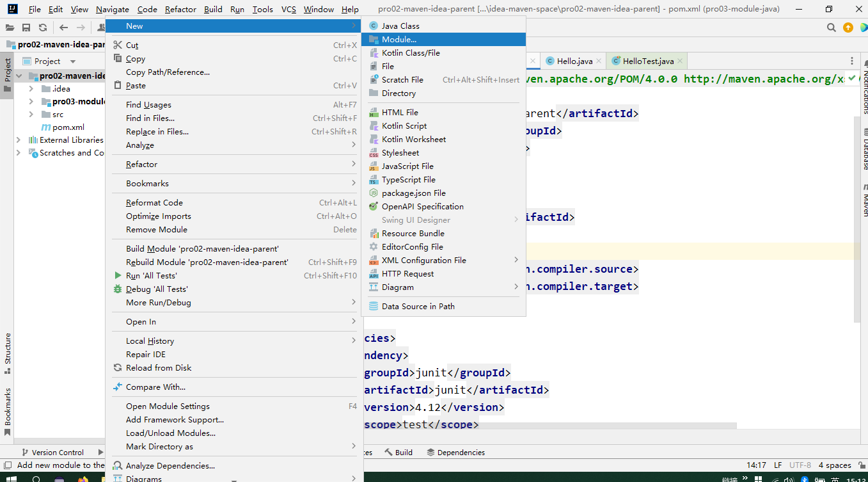Click the UTF-8 encoding status widget
The image size is (868, 482).
tap(800, 465)
